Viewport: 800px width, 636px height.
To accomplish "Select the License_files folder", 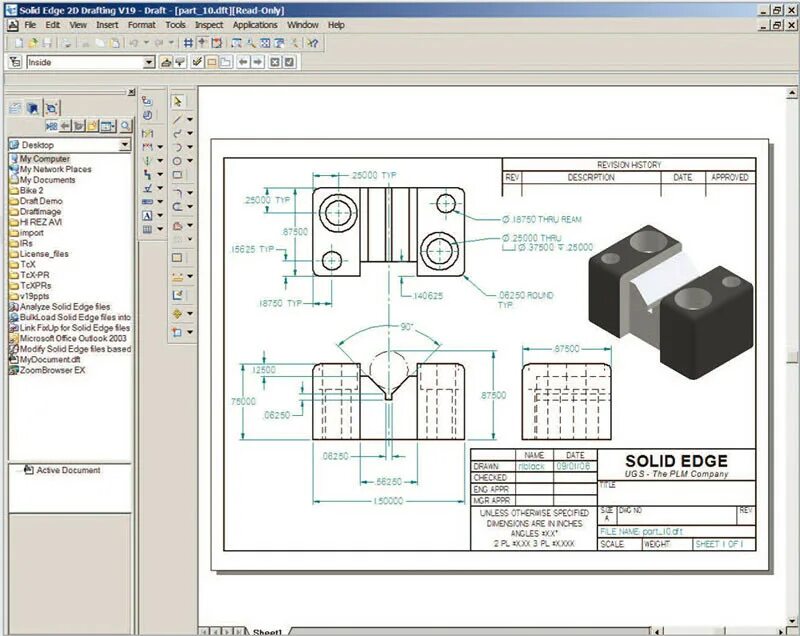I will pos(44,254).
